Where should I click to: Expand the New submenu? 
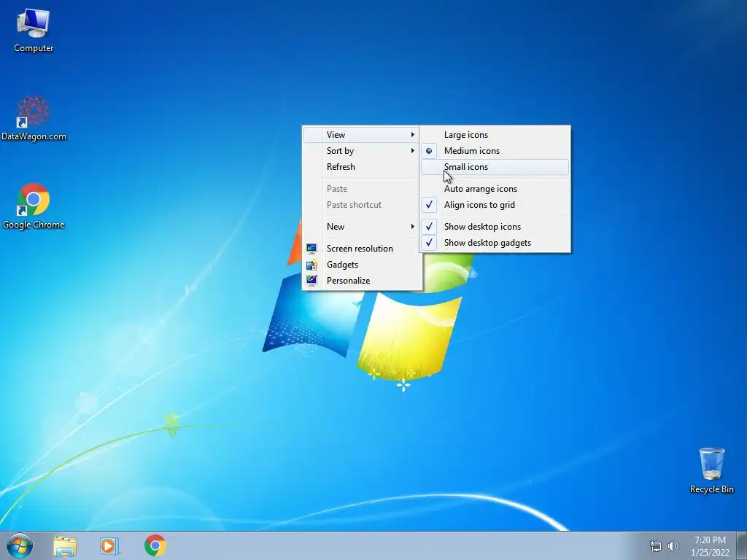pos(362,227)
